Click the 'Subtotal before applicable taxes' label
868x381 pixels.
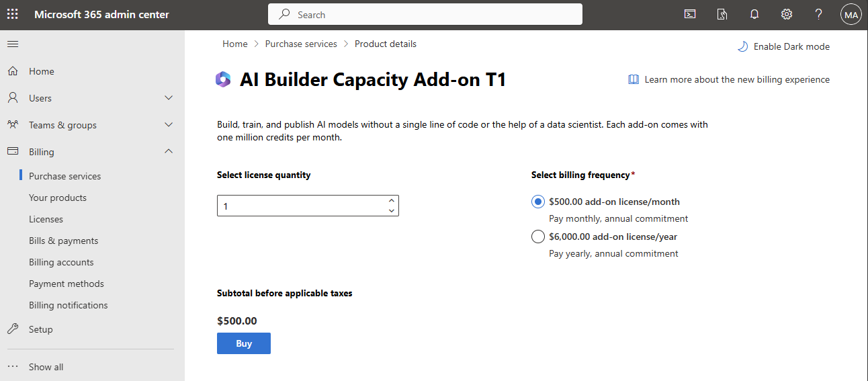click(x=285, y=293)
